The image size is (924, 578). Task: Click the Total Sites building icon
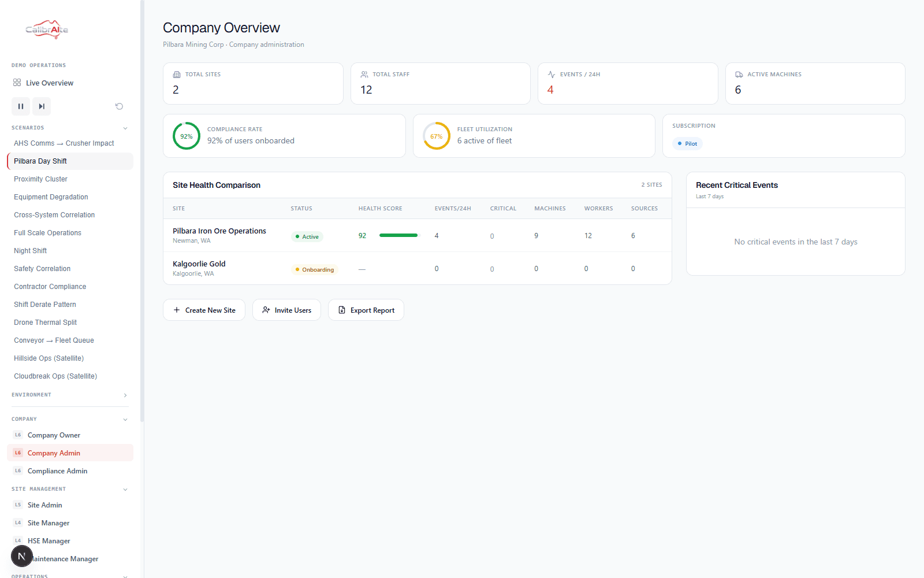tap(177, 75)
